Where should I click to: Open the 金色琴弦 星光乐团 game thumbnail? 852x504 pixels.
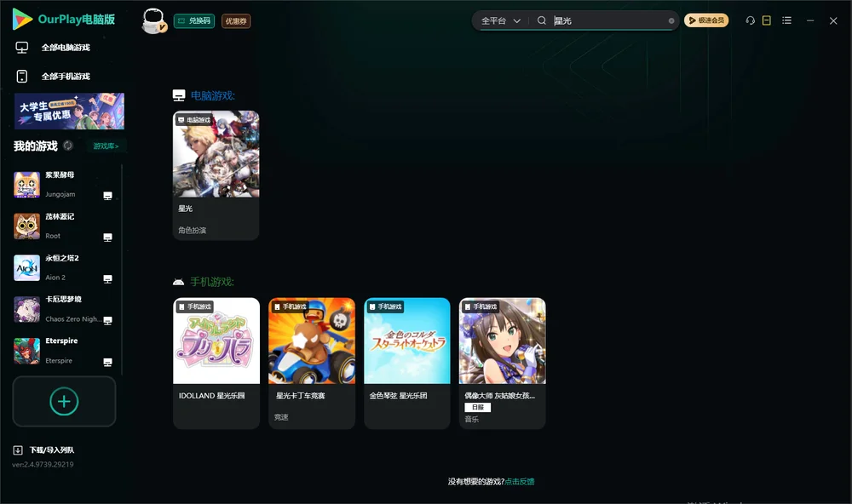[407, 341]
